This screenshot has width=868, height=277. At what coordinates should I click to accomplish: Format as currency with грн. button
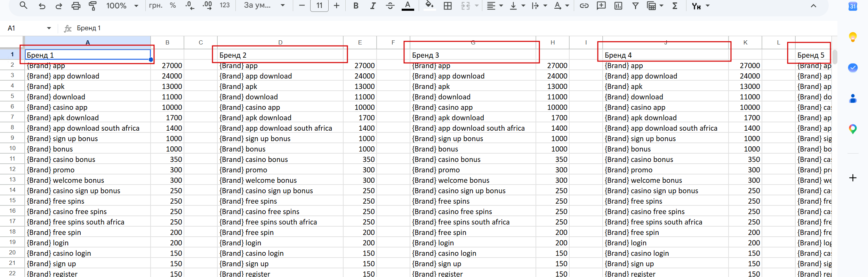(x=155, y=6)
